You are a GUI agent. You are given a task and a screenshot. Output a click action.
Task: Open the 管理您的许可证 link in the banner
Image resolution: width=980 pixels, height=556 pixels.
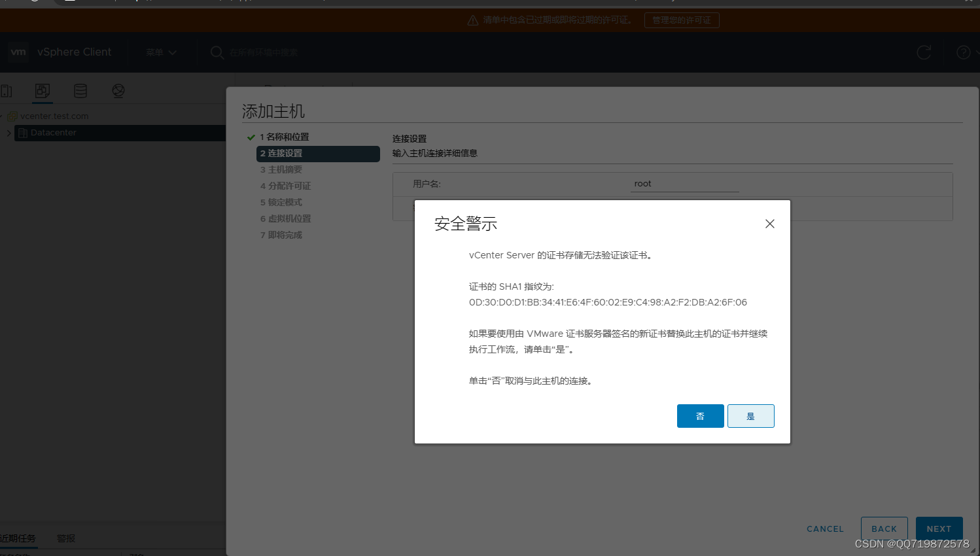pos(682,20)
